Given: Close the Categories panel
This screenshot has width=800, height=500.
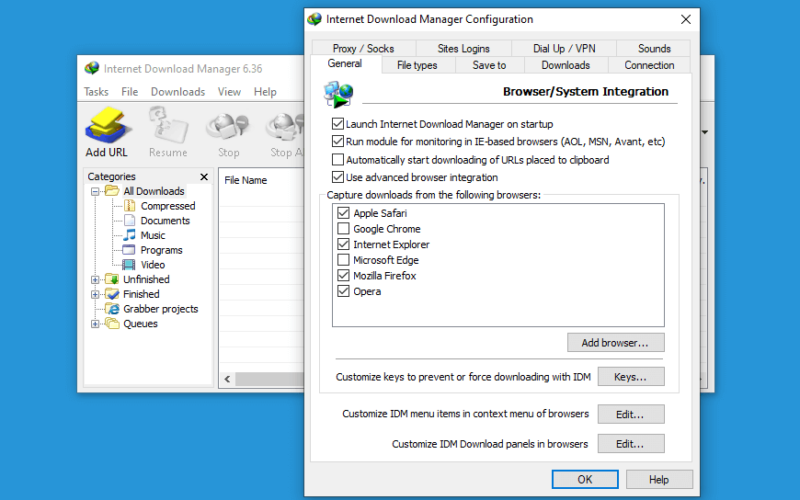Looking at the screenshot, I should pyautogui.click(x=204, y=177).
